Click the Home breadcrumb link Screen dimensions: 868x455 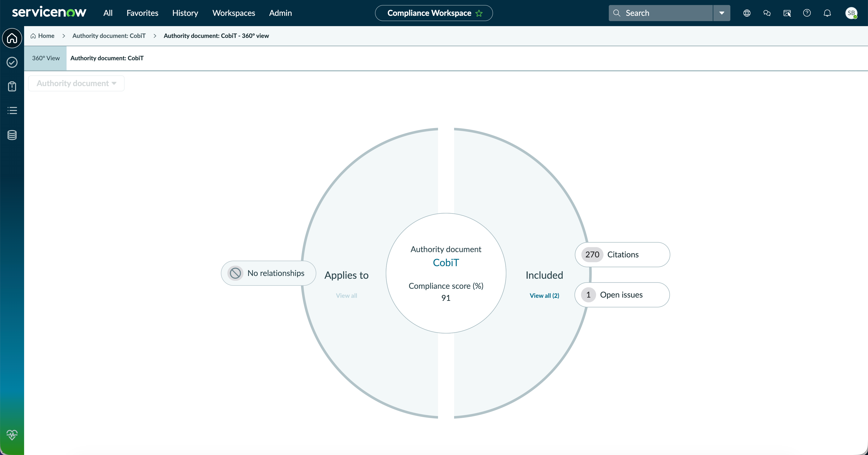(x=46, y=36)
